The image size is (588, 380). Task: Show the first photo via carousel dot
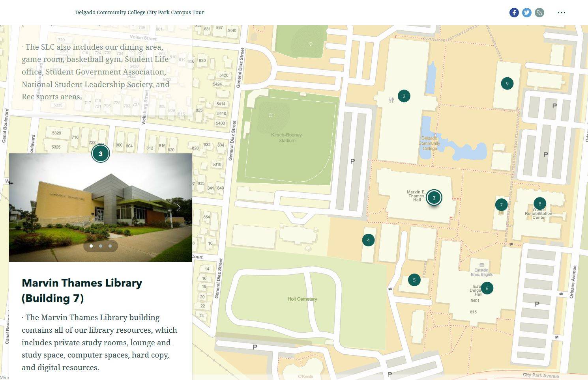click(x=91, y=246)
